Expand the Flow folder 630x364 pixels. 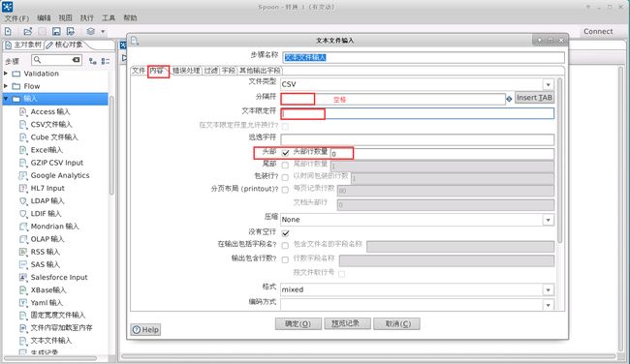6,86
